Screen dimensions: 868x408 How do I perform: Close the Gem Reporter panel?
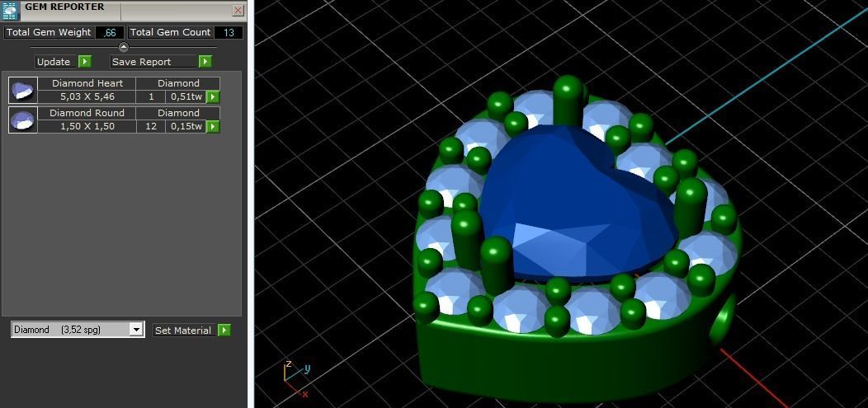point(238,10)
